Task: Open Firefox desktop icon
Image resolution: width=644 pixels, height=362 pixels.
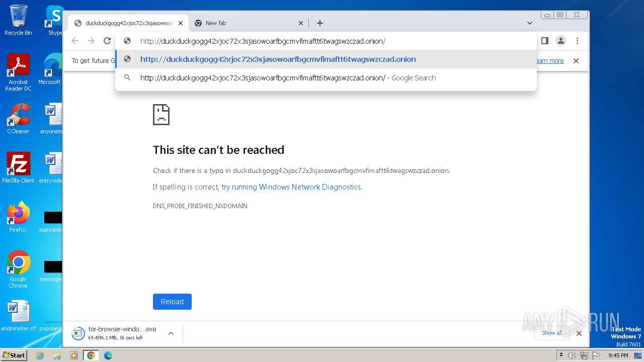Action: click(18, 217)
